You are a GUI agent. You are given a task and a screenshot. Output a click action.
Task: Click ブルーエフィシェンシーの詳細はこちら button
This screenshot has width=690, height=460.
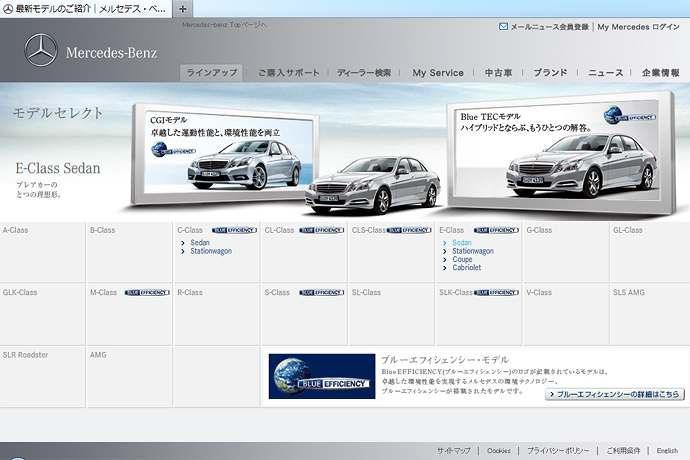point(615,394)
